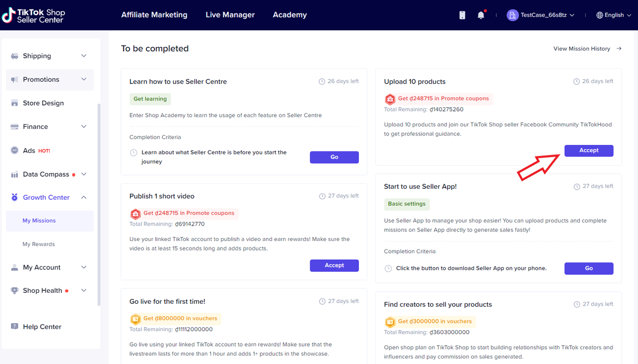This screenshot has width=638, height=364.
Task: Click the notification bell icon
Action: click(480, 15)
